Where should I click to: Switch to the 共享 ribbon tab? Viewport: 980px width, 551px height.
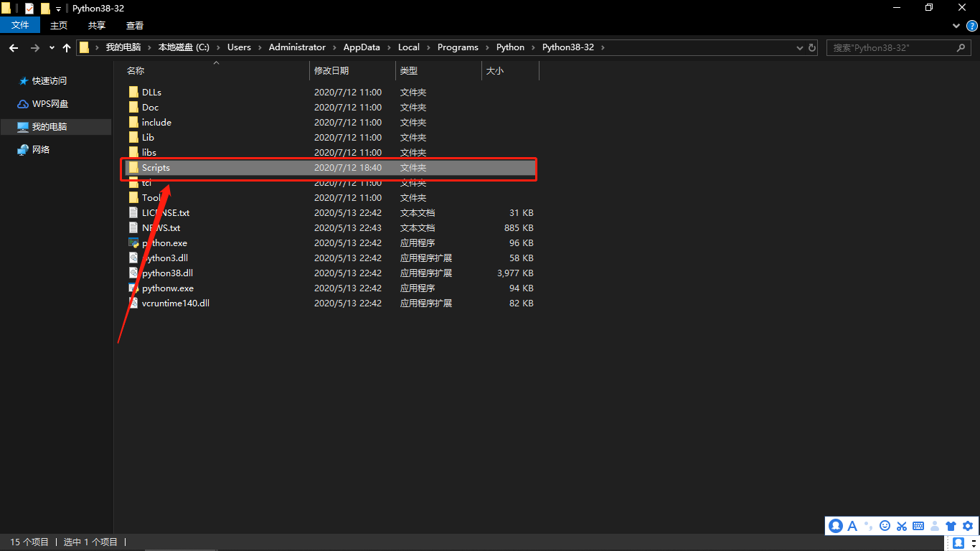click(x=97, y=25)
